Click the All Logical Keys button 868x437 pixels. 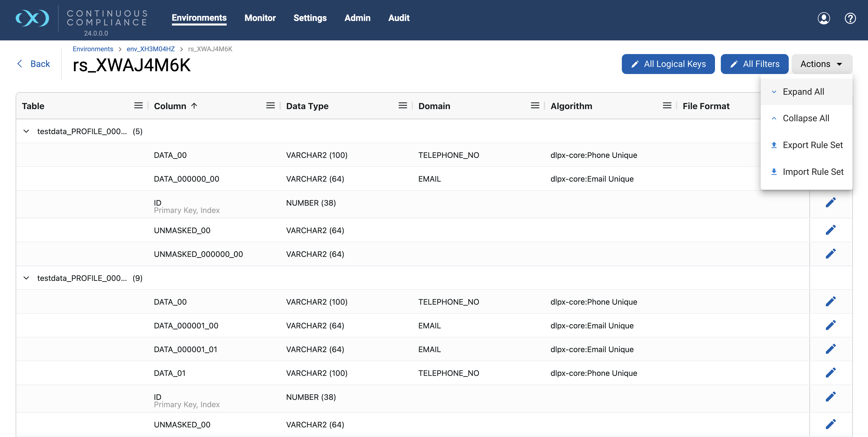click(668, 64)
